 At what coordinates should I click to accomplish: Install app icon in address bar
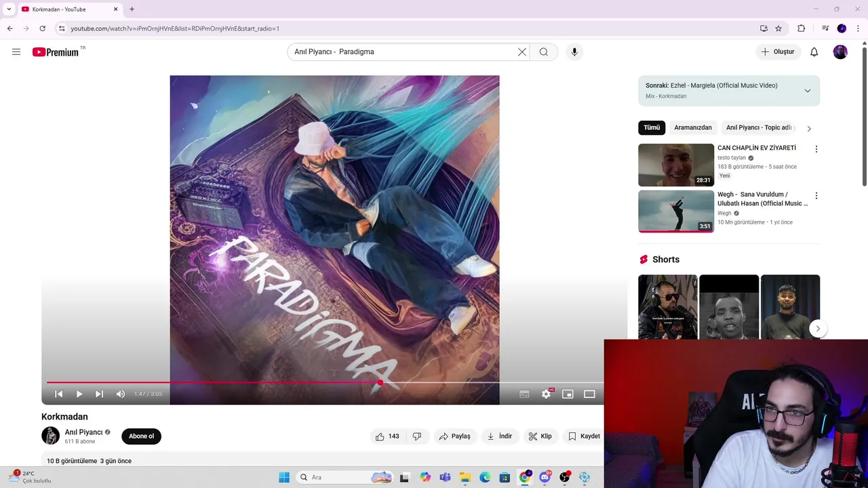(x=764, y=28)
